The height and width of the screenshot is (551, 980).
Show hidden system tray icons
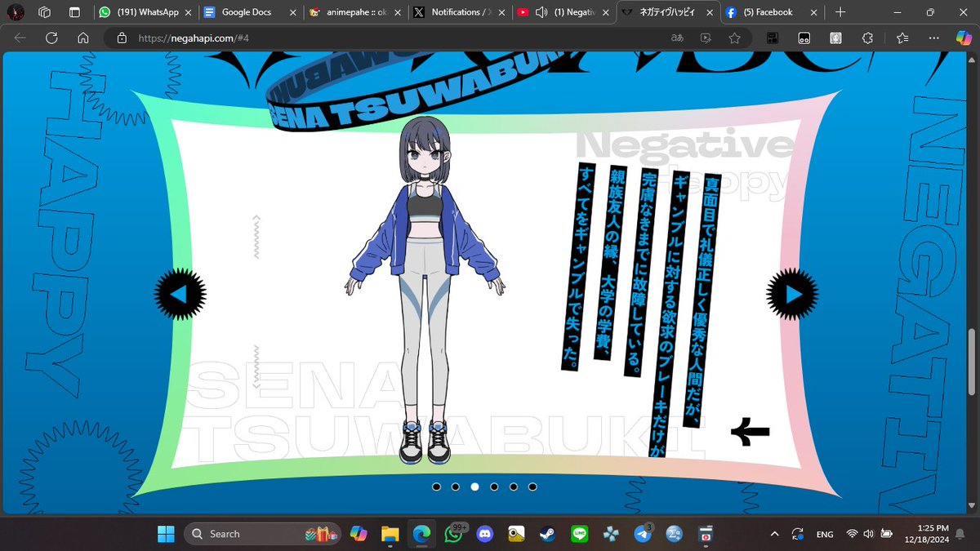[x=774, y=534]
